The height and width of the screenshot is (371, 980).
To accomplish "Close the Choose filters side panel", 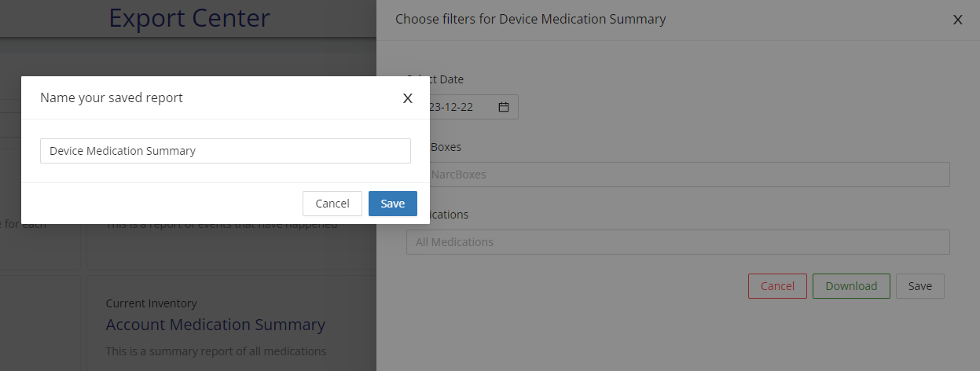I will tap(957, 20).
